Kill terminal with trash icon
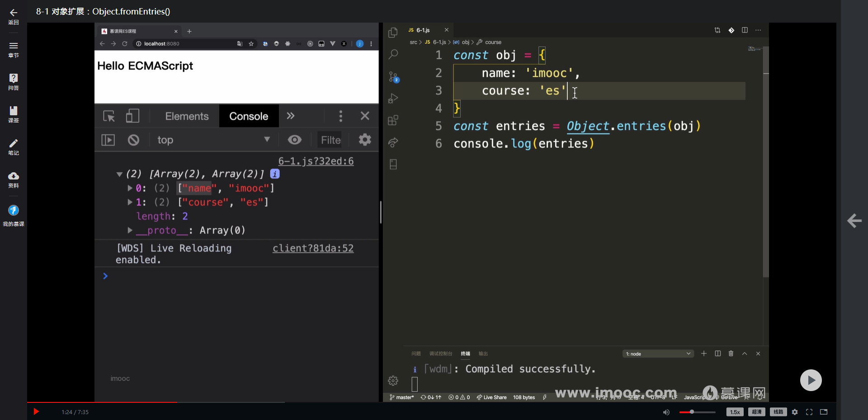 pos(731,354)
